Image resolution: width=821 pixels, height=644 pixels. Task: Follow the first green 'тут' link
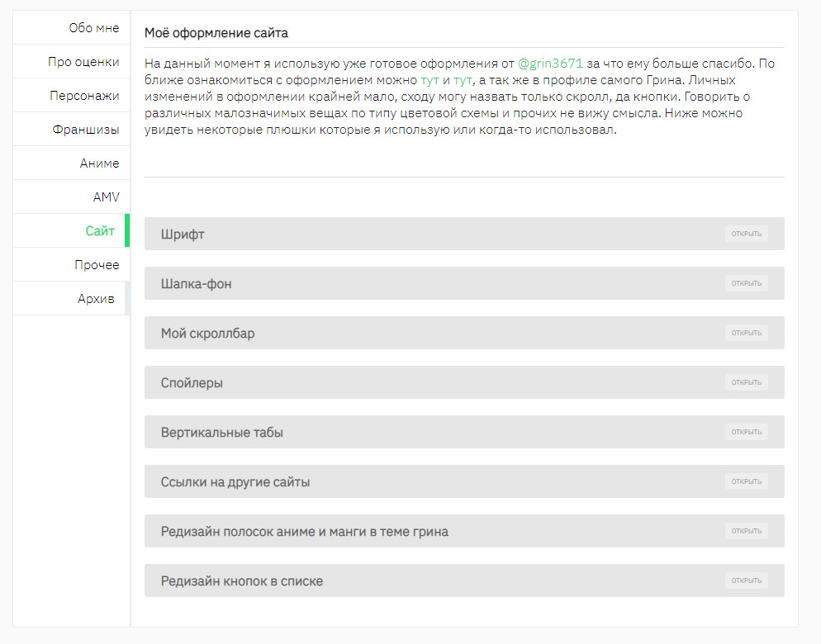[x=429, y=80]
